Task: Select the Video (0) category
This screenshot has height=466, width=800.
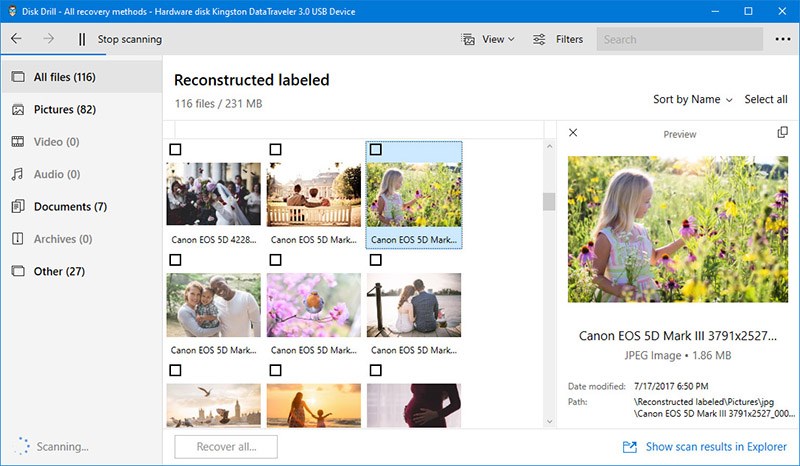Action: click(82, 142)
